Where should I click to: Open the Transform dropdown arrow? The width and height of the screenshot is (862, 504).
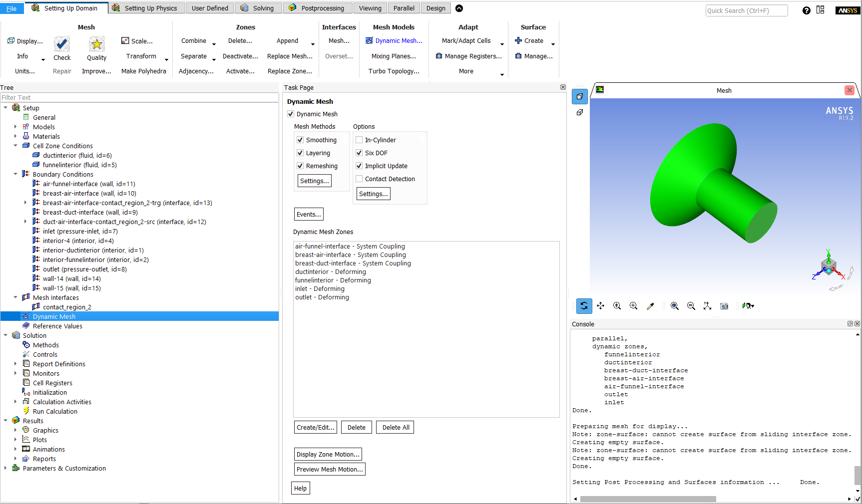166,59
